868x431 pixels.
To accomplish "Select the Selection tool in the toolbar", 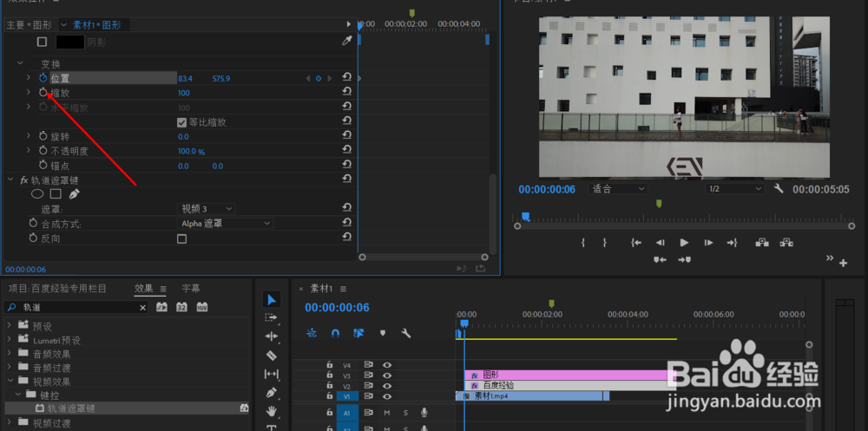I will click(271, 300).
